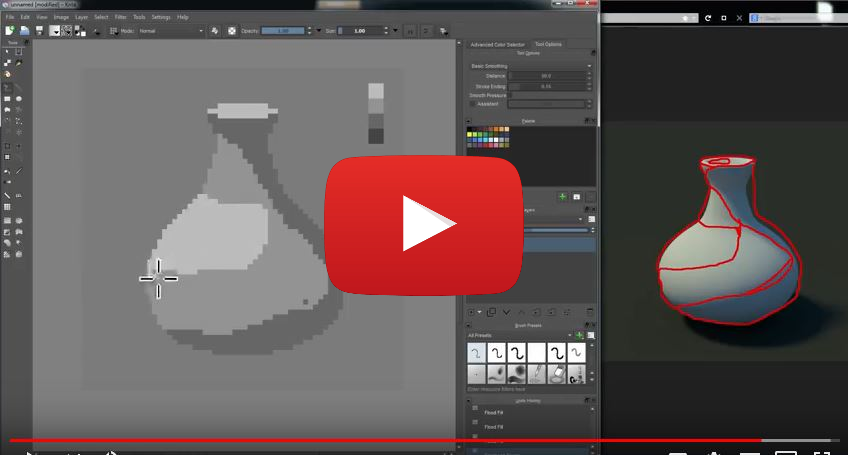
Task: Open the Basic Smoothing dropdown
Action: click(x=530, y=66)
